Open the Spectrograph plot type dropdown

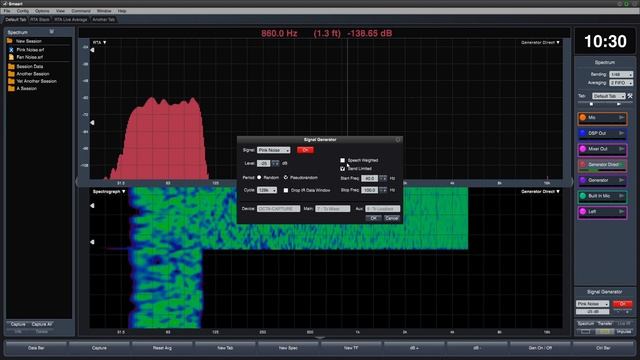point(109,191)
